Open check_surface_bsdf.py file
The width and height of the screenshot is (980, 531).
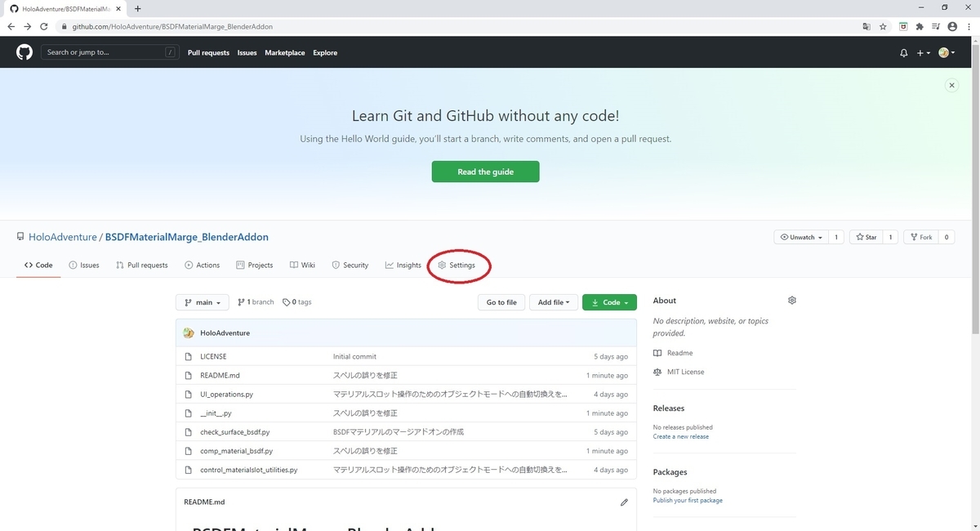(x=234, y=432)
